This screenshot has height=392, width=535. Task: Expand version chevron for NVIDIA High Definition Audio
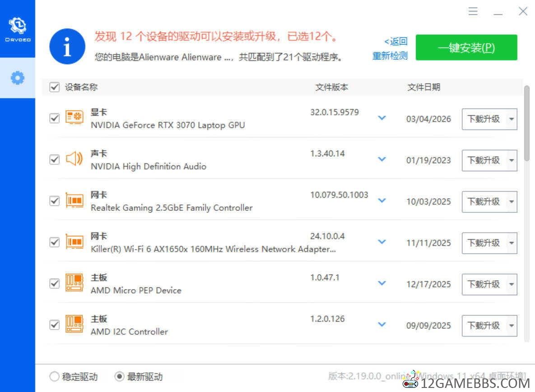(382, 159)
